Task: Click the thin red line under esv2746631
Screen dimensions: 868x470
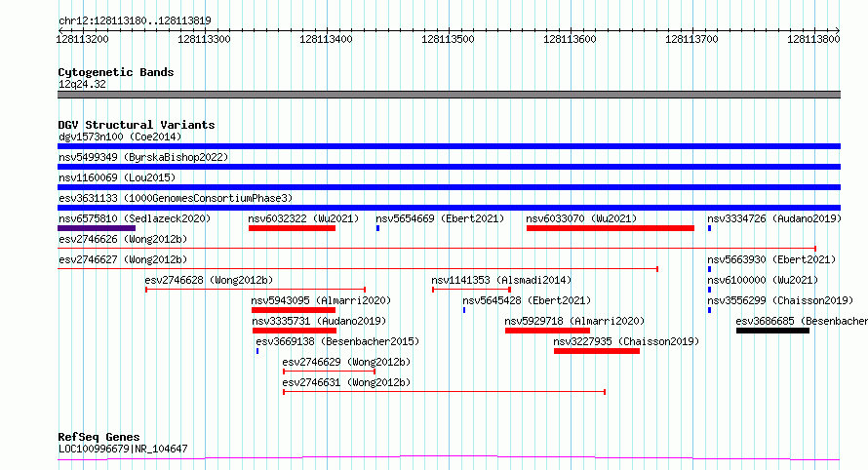Action: (445, 391)
